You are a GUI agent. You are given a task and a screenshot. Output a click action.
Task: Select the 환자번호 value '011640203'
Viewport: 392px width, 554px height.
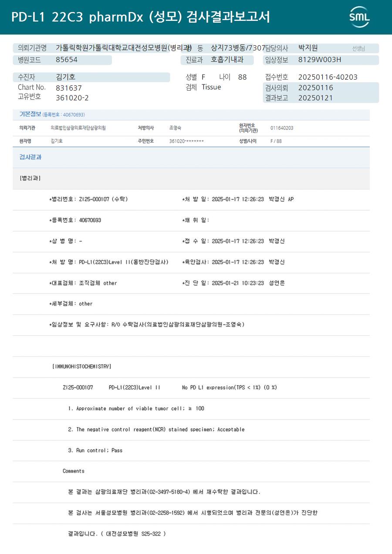282,128
